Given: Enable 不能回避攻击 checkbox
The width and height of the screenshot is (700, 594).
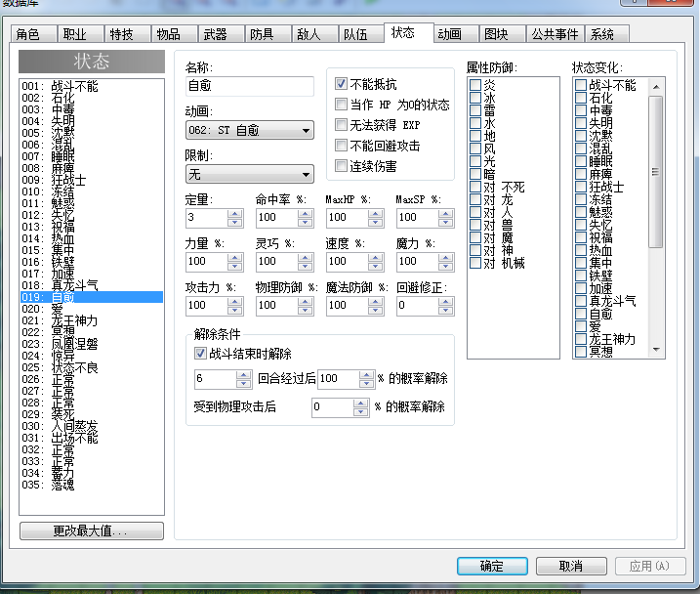Looking at the screenshot, I should tap(341, 146).
